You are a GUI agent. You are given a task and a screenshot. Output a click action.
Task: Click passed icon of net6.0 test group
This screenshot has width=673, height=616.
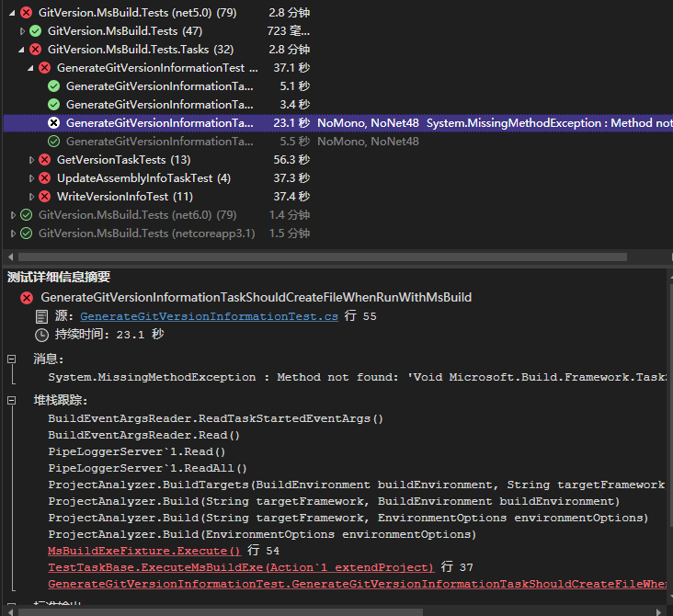(x=26, y=215)
